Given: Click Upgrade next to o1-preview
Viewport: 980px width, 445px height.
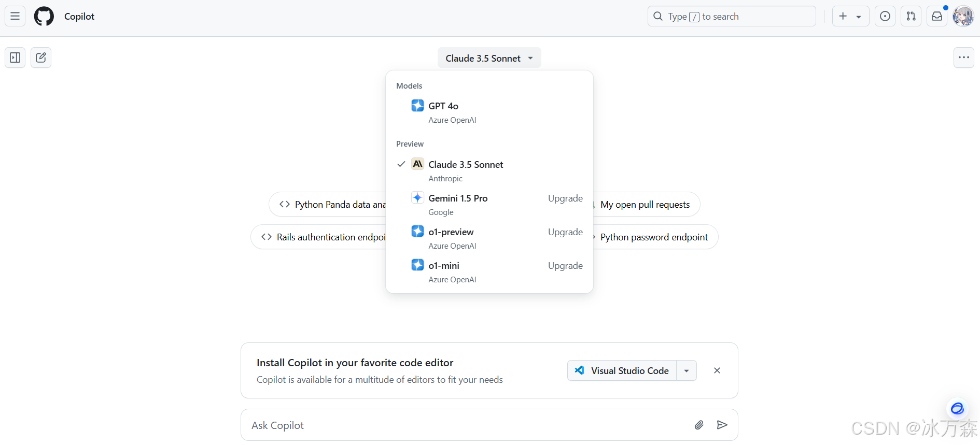Looking at the screenshot, I should tap(565, 232).
